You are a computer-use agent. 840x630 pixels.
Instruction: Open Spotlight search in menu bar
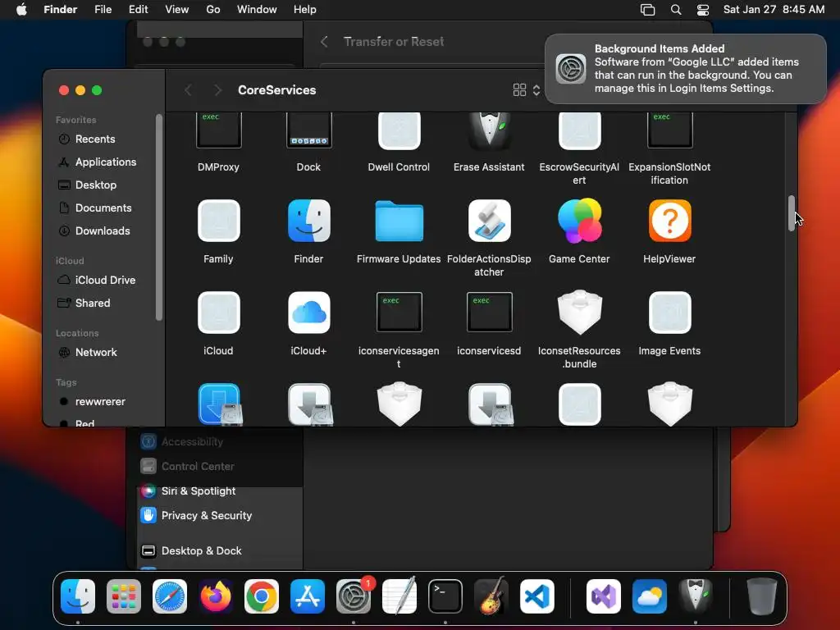(676, 10)
